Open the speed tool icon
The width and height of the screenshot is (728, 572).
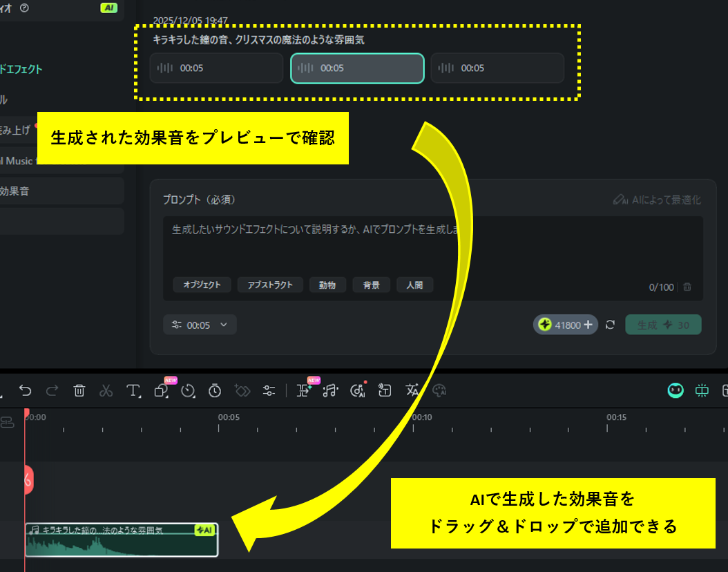[188, 390]
